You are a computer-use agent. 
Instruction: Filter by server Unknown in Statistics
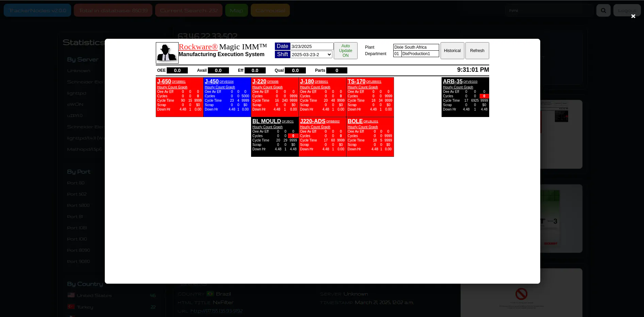click(x=79, y=71)
